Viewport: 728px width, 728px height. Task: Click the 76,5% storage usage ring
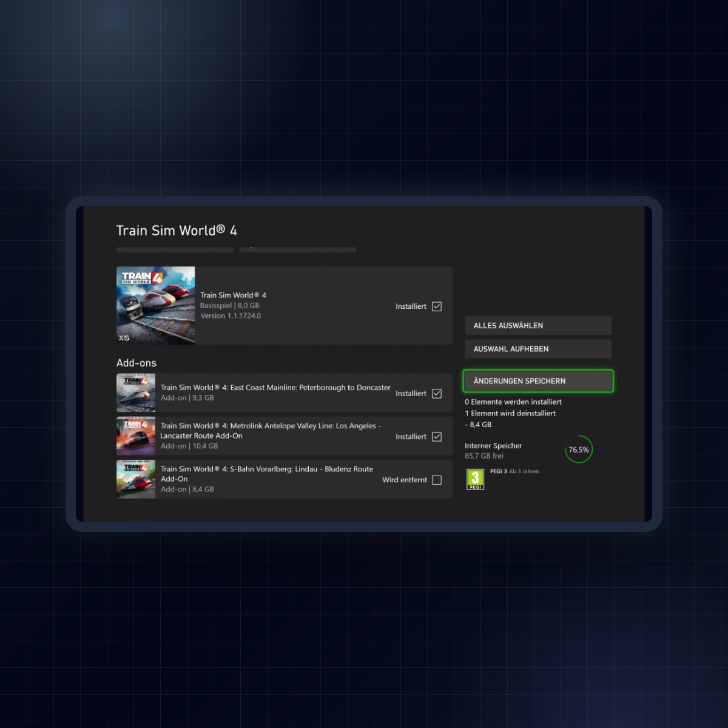(579, 450)
